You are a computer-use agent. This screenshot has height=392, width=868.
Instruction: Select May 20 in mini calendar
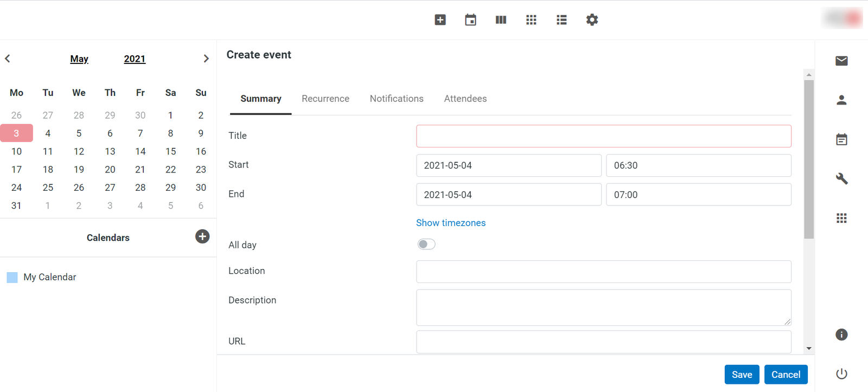click(x=110, y=170)
